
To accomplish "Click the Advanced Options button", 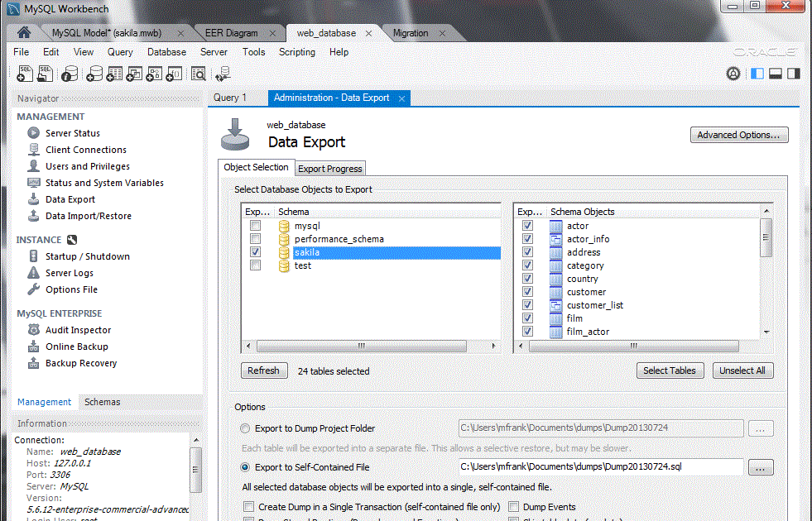I will [x=738, y=135].
